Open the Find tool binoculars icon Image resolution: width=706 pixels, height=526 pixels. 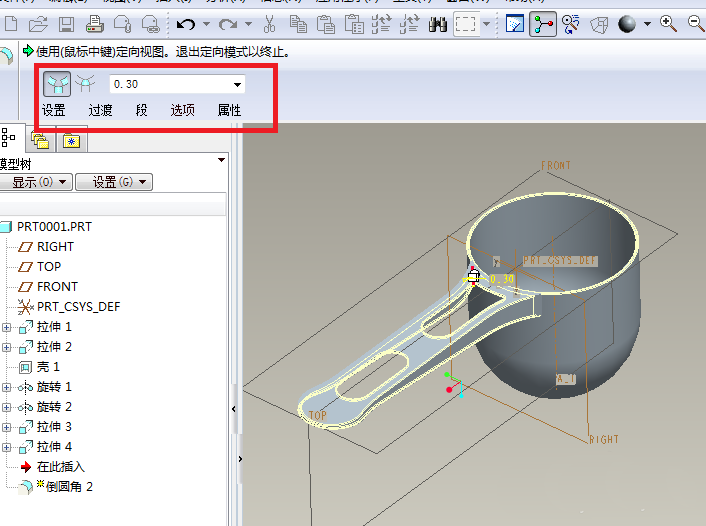[438, 24]
